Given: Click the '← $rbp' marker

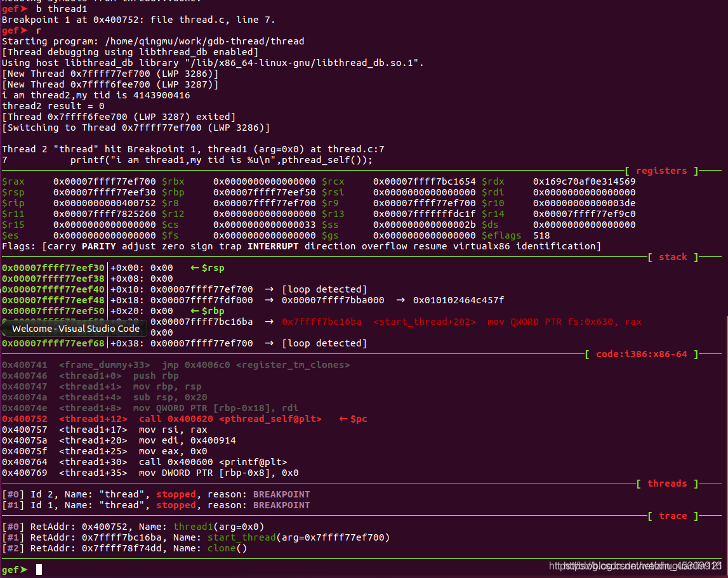Looking at the screenshot, I should (x=207, y=311).
